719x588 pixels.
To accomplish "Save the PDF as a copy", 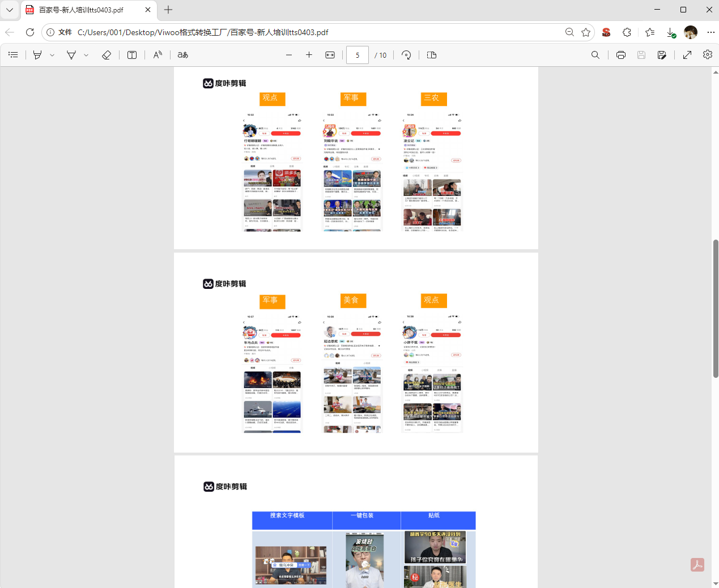I will 662,55.
